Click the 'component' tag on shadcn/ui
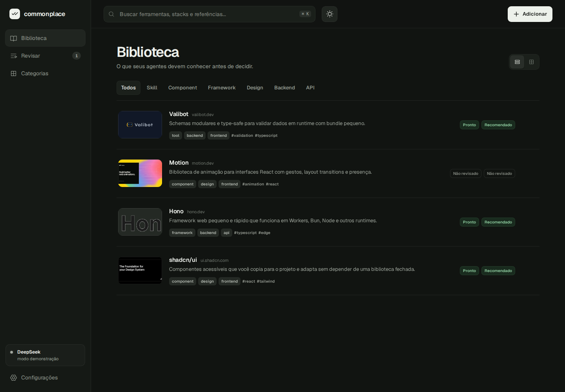 (x=182, y=281)
